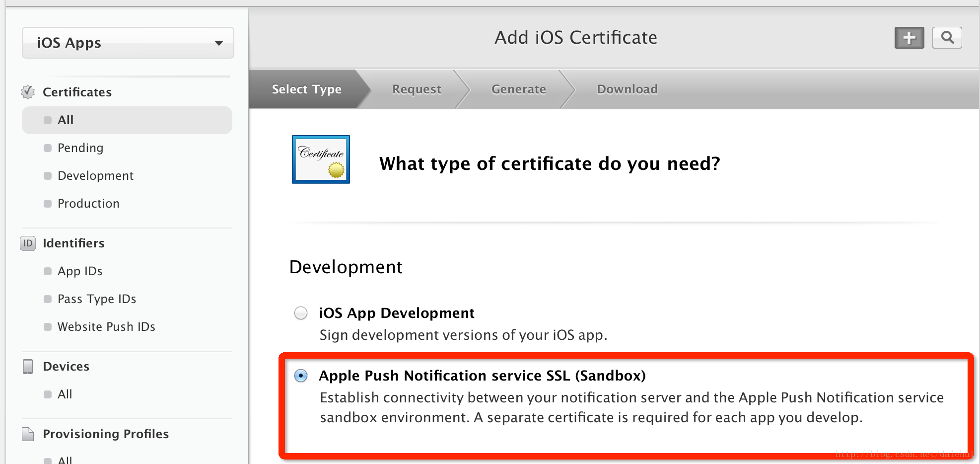The image size is (980, 464).
Task: Click the 'Add iOS Certificate' title
Action: tap(576, 38)
